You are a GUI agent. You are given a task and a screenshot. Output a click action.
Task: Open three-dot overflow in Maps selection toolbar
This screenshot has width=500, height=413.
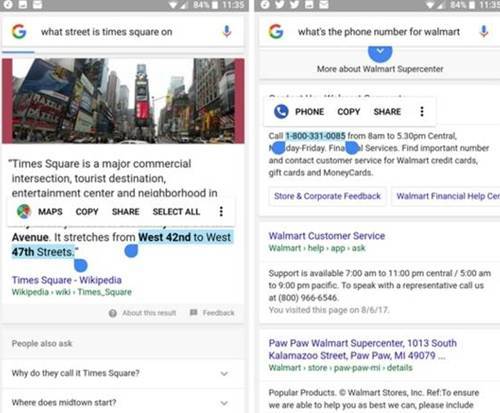[221, 211]
